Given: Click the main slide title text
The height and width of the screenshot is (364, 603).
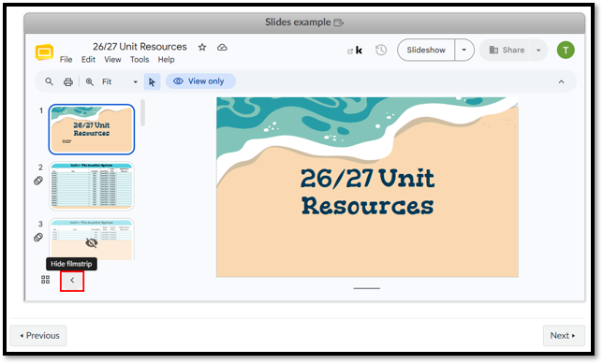Looking at the screenshot, I should click(x=367, y=192).
